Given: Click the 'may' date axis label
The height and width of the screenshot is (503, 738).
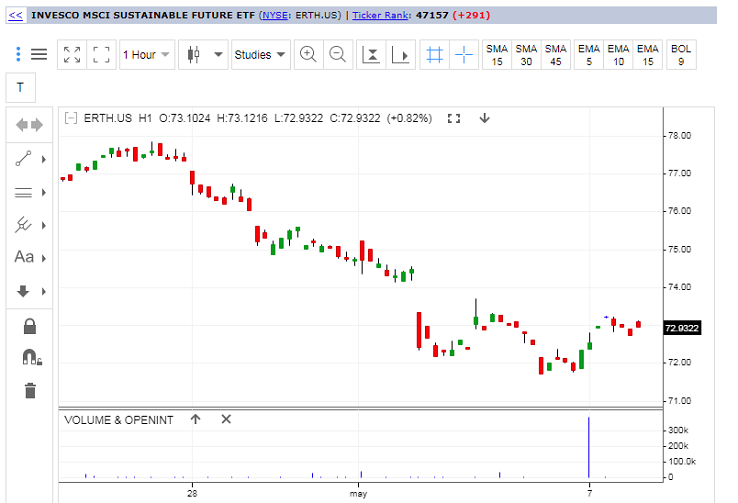Looking at the screenshot, I should tap(358, 494).
